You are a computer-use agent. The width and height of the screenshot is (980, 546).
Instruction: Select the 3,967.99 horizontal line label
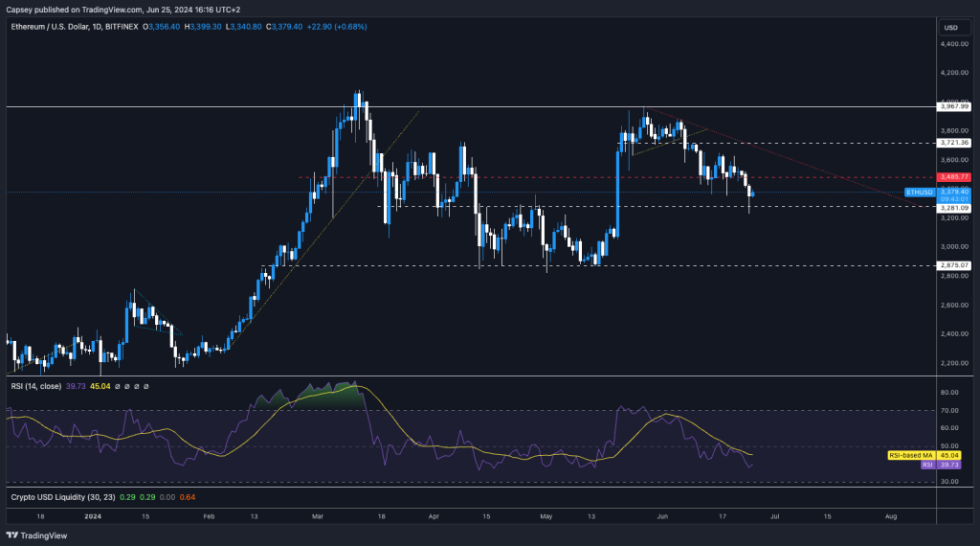953,103
